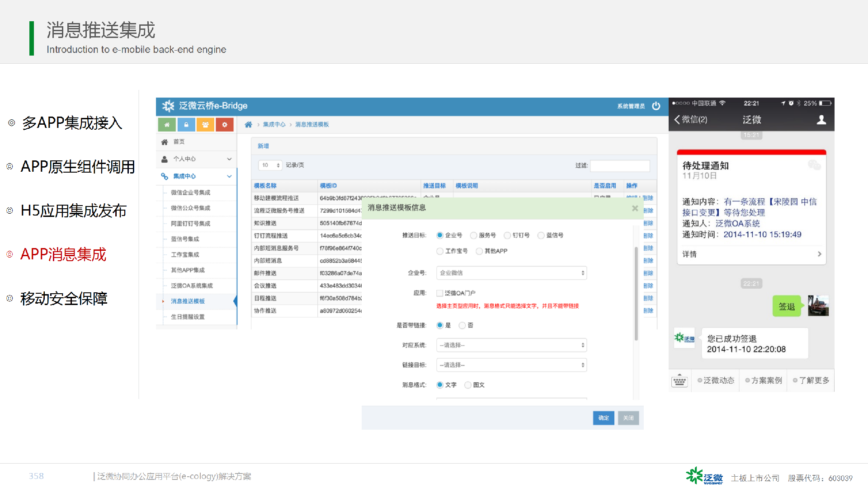Click the e-Bridge snowflake logo

[168, 106]
